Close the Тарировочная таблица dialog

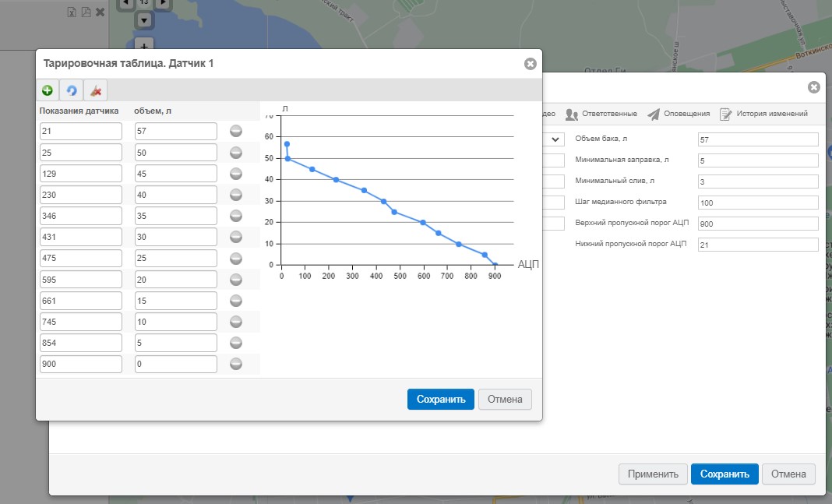point(530,64)
